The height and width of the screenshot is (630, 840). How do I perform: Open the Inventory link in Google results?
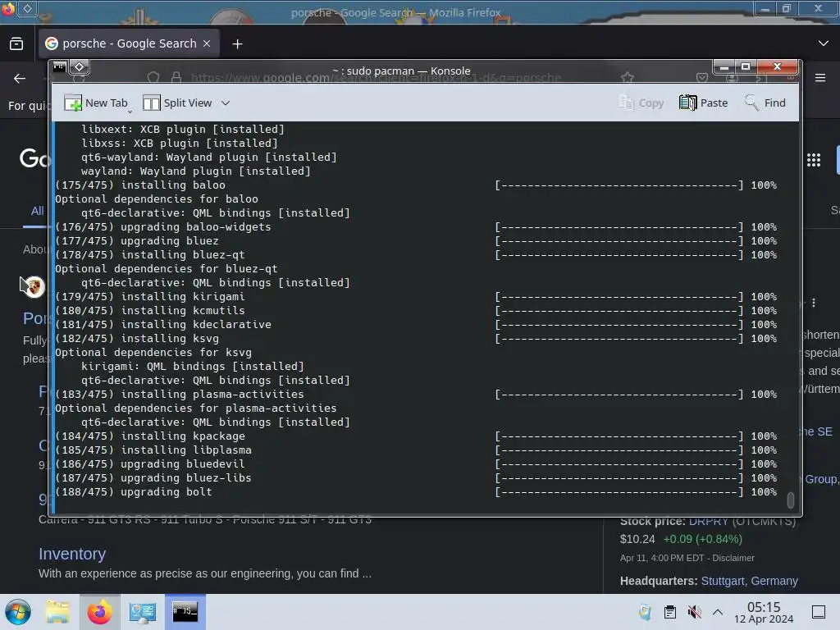coord(72,554)
